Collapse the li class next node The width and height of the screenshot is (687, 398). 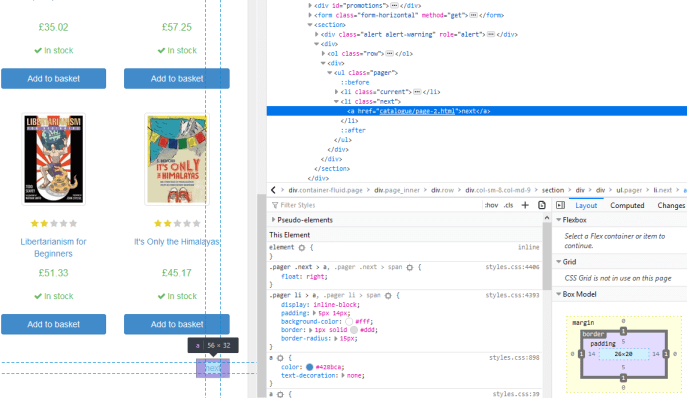(x=336, y=101)
